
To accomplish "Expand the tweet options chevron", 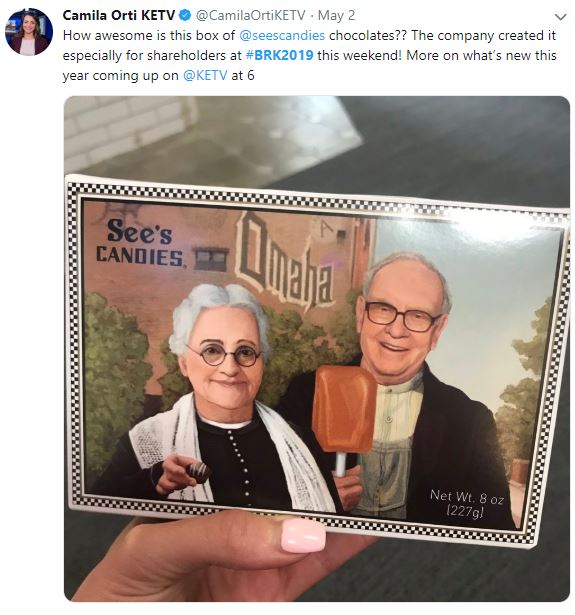I will click(x=561, y=17).
